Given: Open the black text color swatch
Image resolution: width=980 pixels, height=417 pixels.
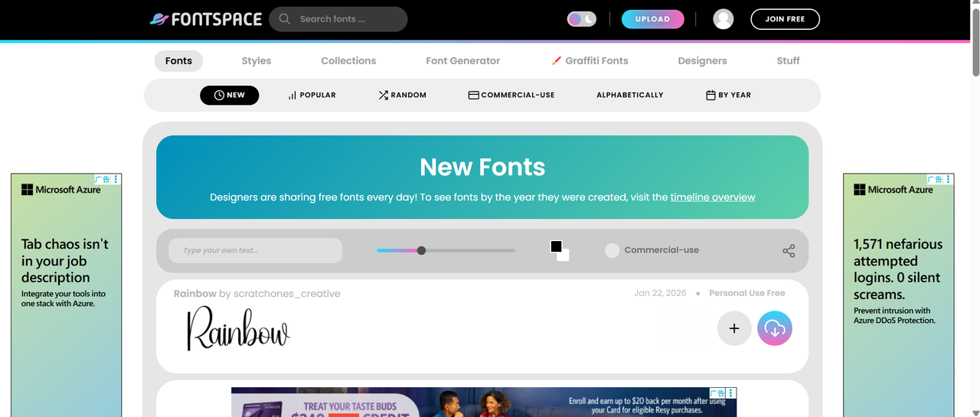Looking at the screenshot, I should [x=557, y=246].
